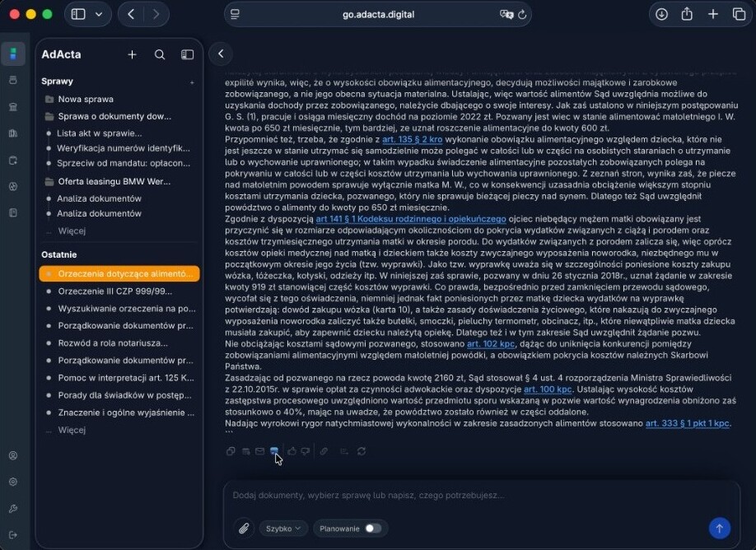
Task: Follow the art. 333 § 1 pkt 1 kpc link
Action: pyautogui.click(x=688, y=423)
